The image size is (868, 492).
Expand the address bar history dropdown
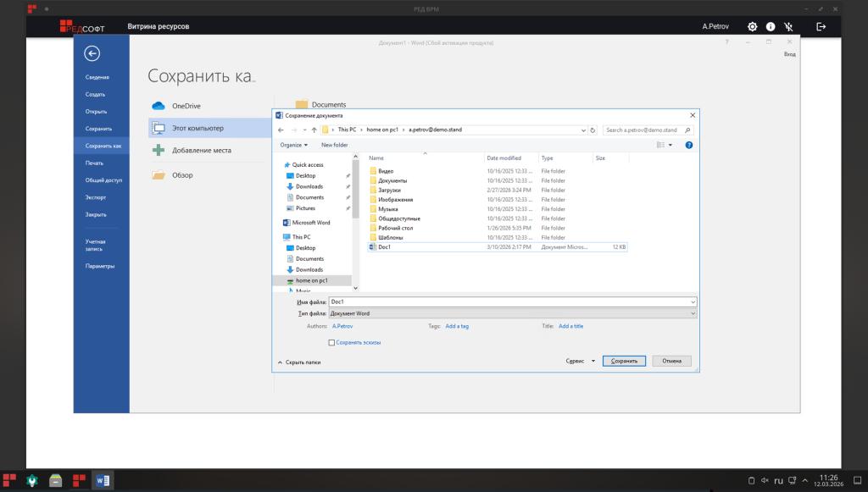tap(583, 130)
